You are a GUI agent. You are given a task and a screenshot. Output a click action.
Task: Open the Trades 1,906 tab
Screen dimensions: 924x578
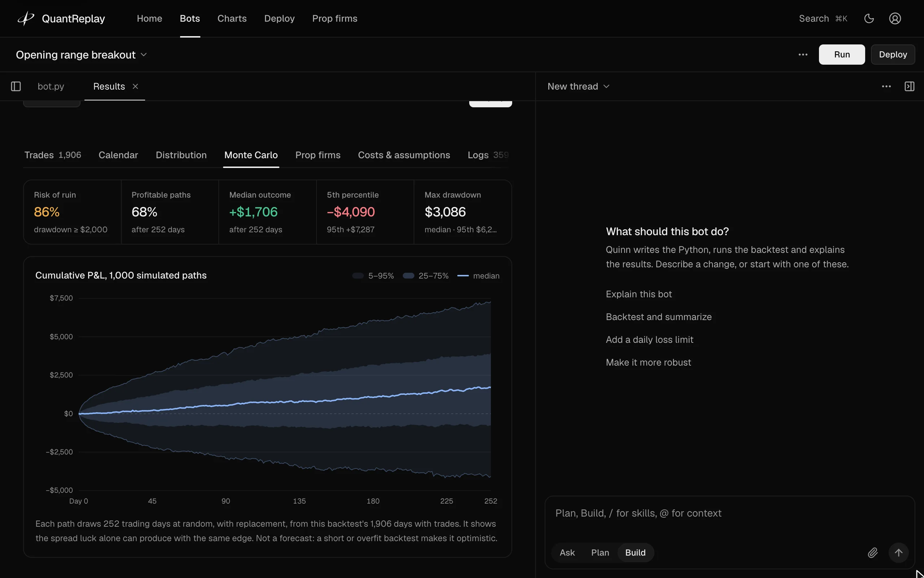pos(53,155)
